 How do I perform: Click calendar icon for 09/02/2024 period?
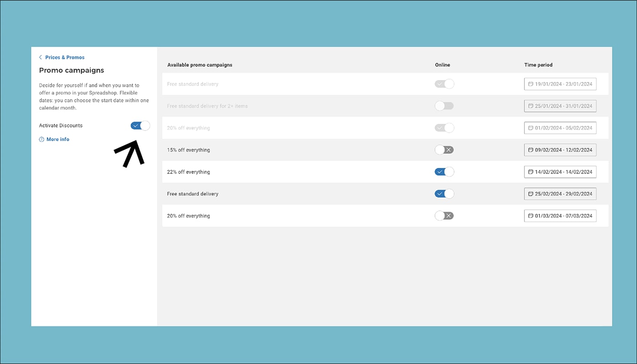[x=531, y=150]
